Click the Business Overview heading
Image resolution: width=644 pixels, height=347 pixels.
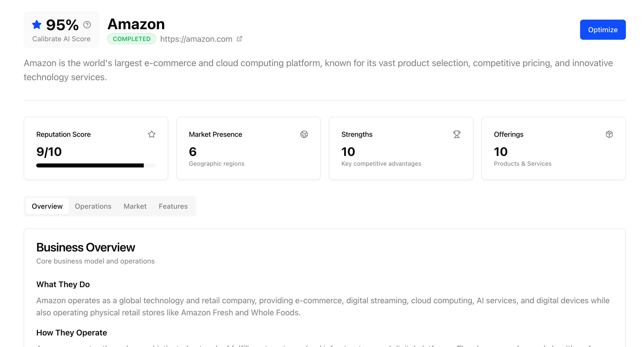(x=86, y=247)
